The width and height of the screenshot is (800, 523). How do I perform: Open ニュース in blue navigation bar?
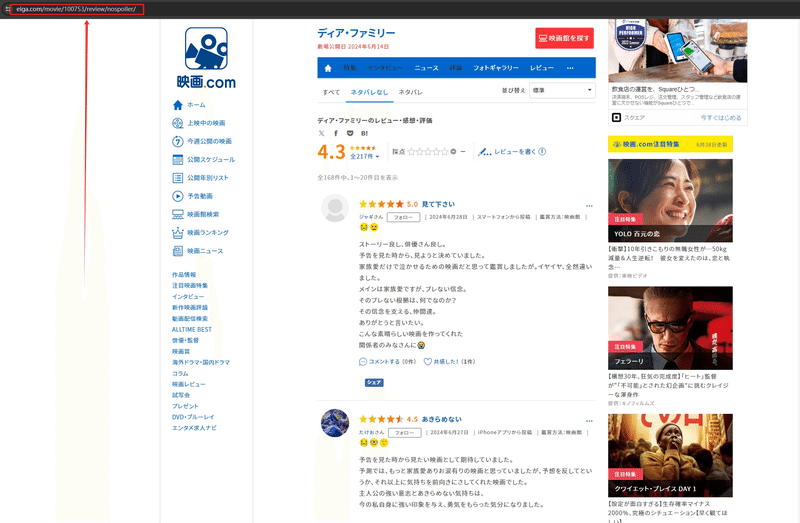click(x=426, y=68)
